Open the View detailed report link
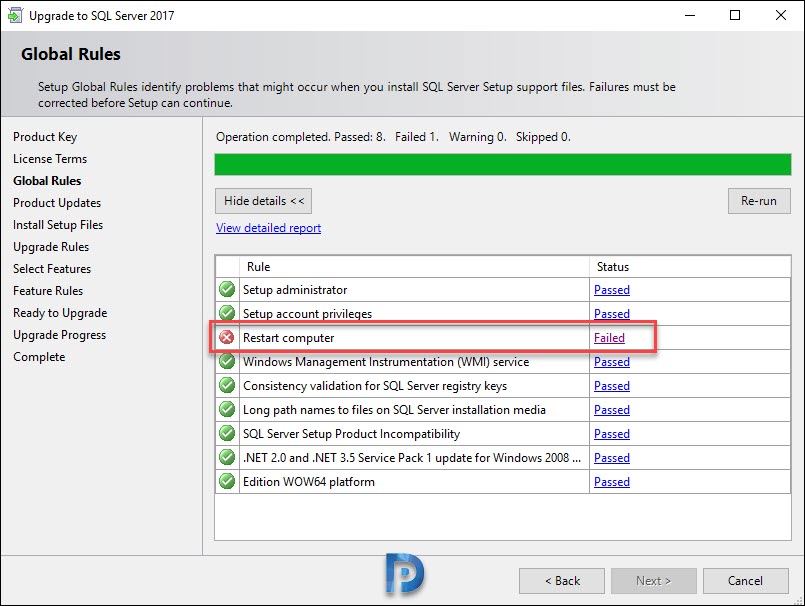 click(269, 228)
